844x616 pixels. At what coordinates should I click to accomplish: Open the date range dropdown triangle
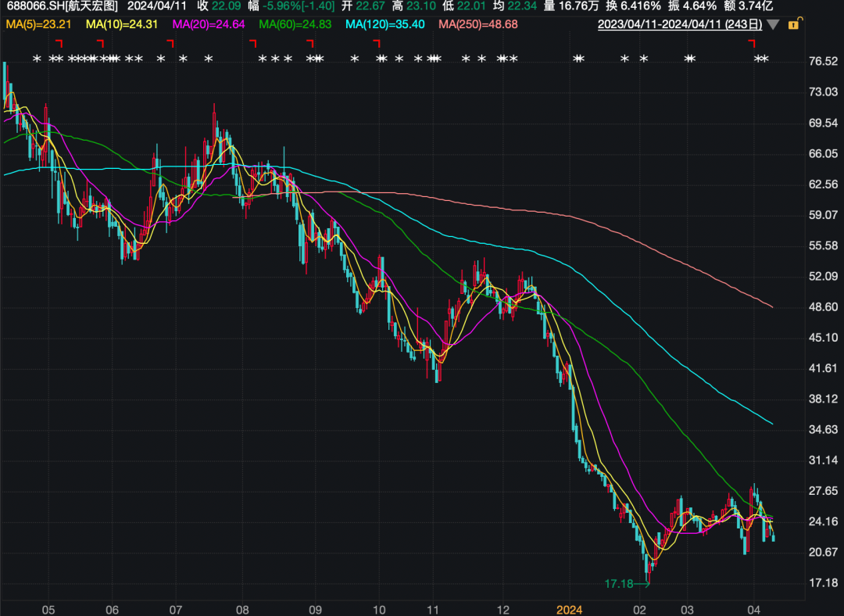[x=773, y=24]
